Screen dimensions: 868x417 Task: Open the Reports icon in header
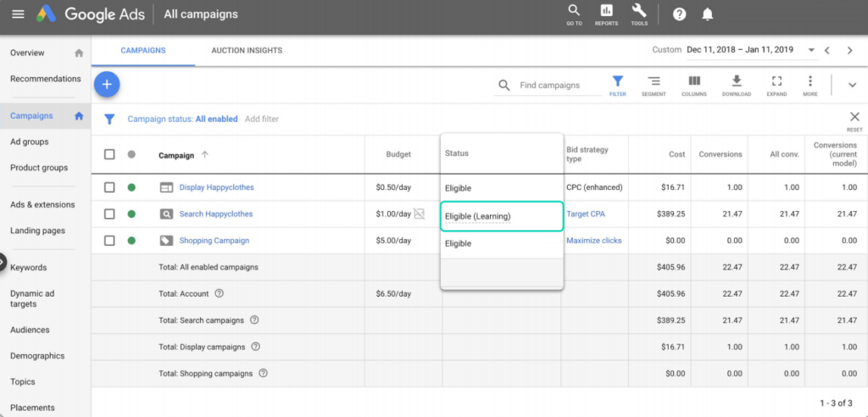pyautogui.click(x=606, y=15)
